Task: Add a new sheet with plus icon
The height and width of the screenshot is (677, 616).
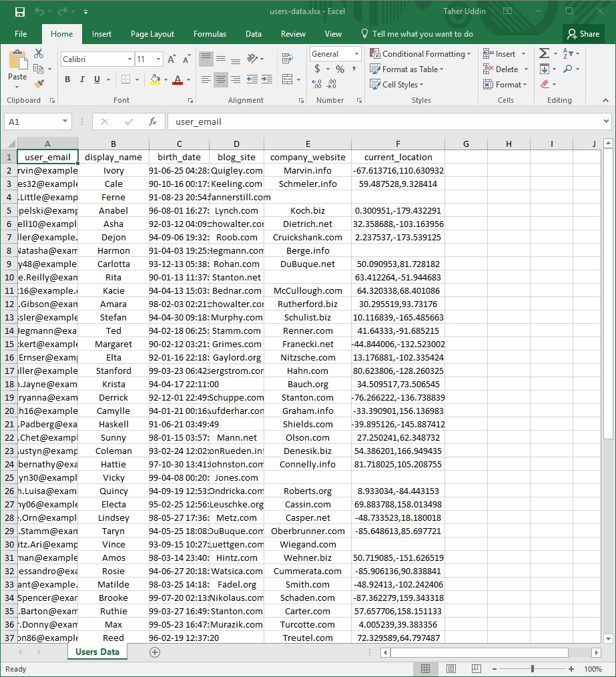Action: (155, 652)
